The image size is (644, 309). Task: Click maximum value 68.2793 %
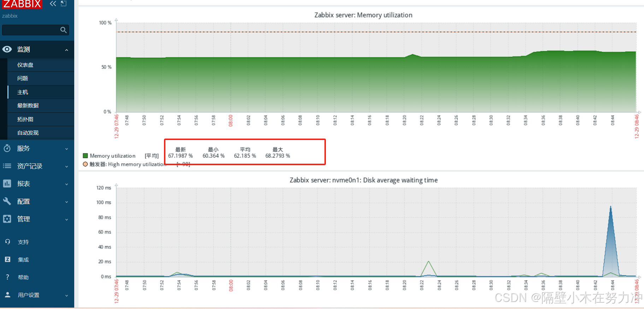click(x=278, y=156)
